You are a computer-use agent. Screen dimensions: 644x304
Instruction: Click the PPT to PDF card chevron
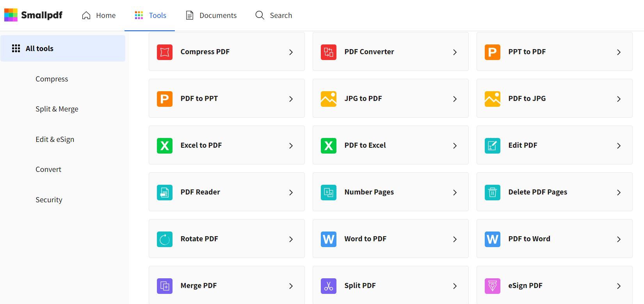click(619, 52)
